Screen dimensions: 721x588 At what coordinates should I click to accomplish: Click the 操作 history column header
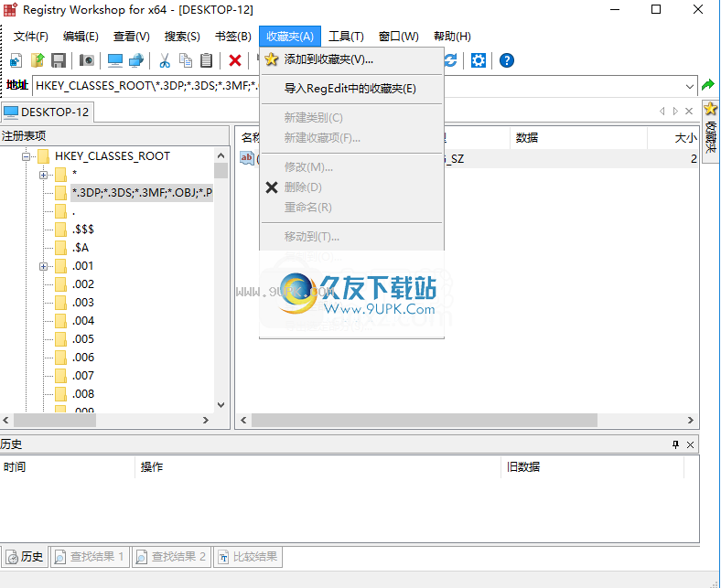[x=317, y=467]
